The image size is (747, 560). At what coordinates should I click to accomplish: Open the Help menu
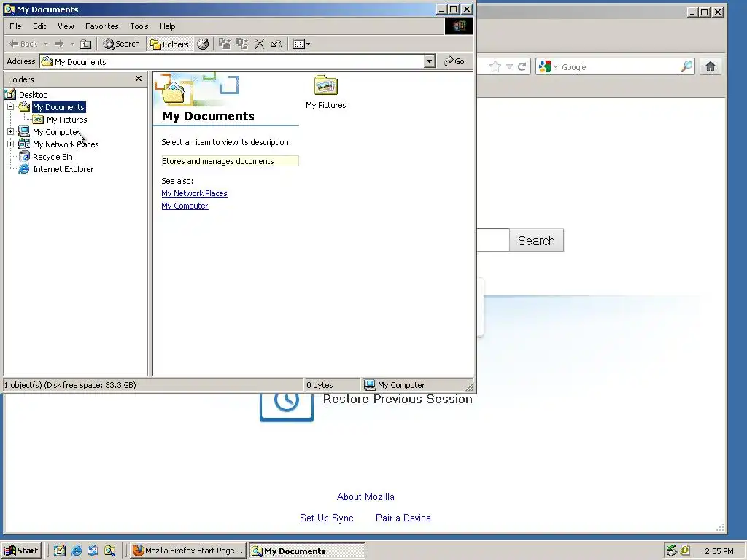167,26
